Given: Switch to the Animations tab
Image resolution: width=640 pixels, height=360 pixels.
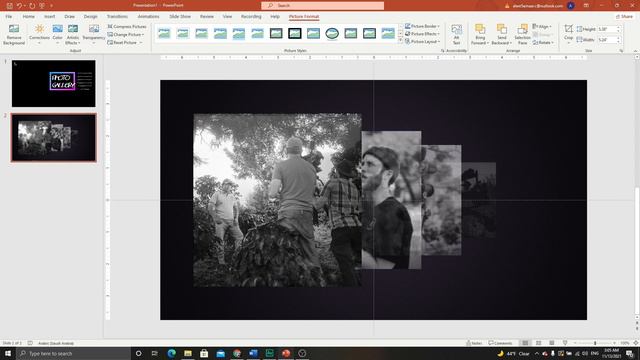Looking at the screenshot, I should (x=148, y=16).
